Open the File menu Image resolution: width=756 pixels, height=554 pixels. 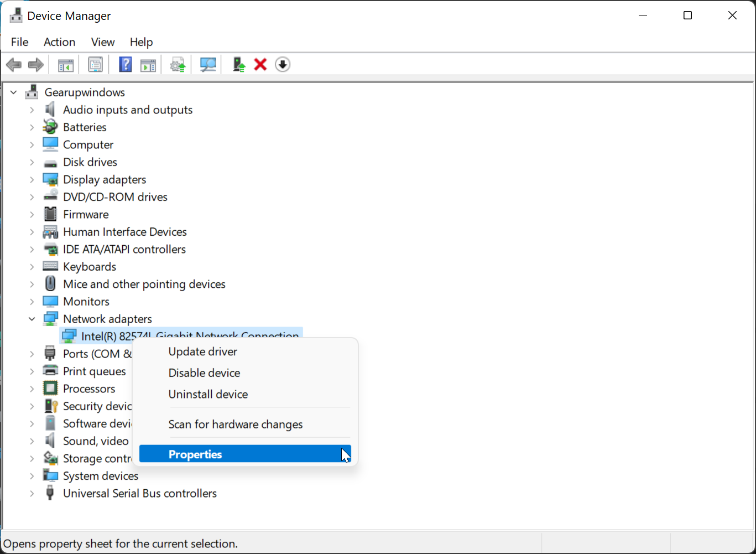click(x=19, y=42)
